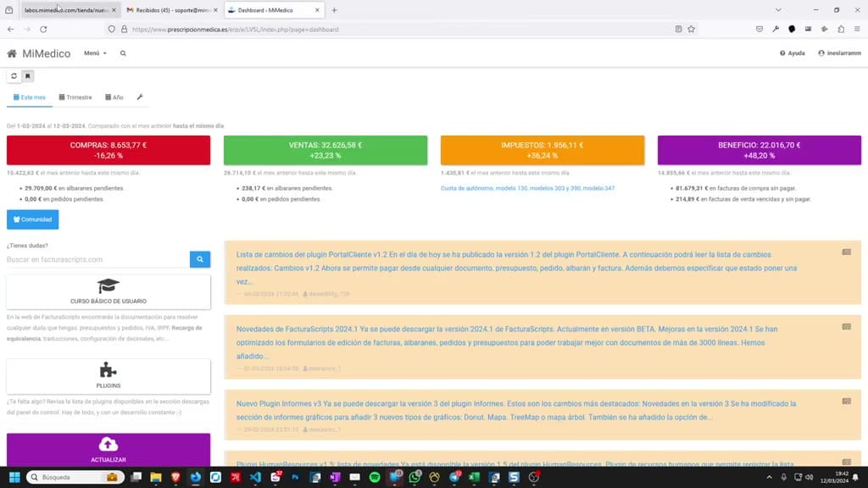The width and height of the screenshot is (868, 488).
Task: Click the blue Comunidad button
Action: [33, 219]
